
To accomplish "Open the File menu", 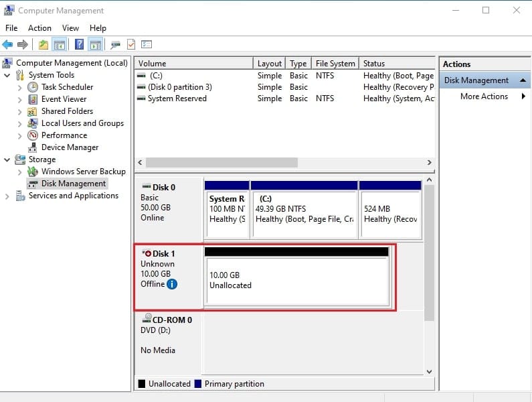I will coord(11,28).
